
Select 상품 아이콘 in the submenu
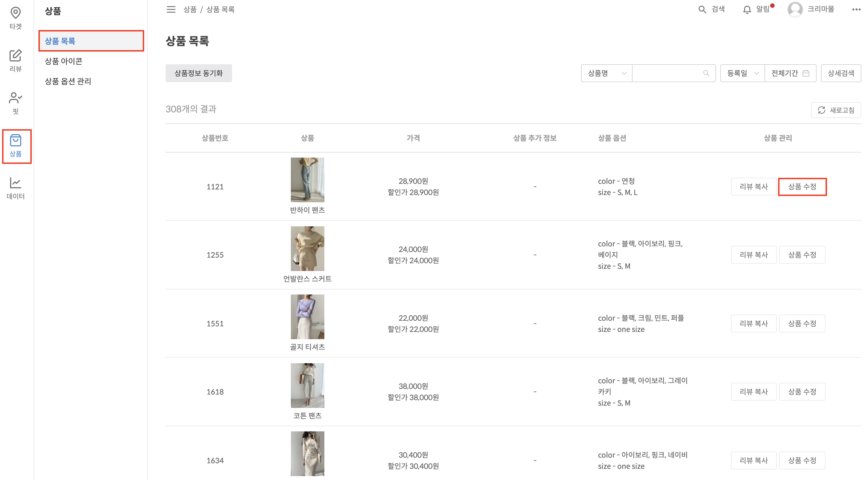click(x=64, y=61)
